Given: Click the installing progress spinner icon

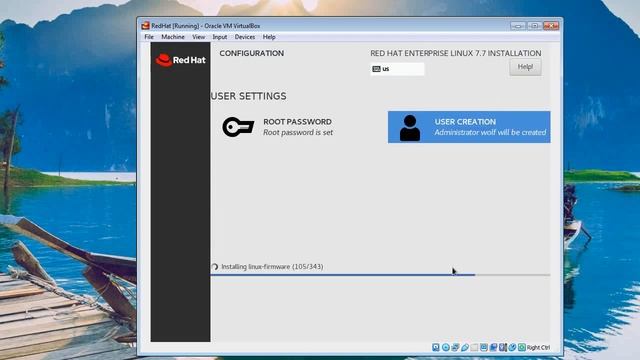Looking at the screenshot, I should pos(215,267).
